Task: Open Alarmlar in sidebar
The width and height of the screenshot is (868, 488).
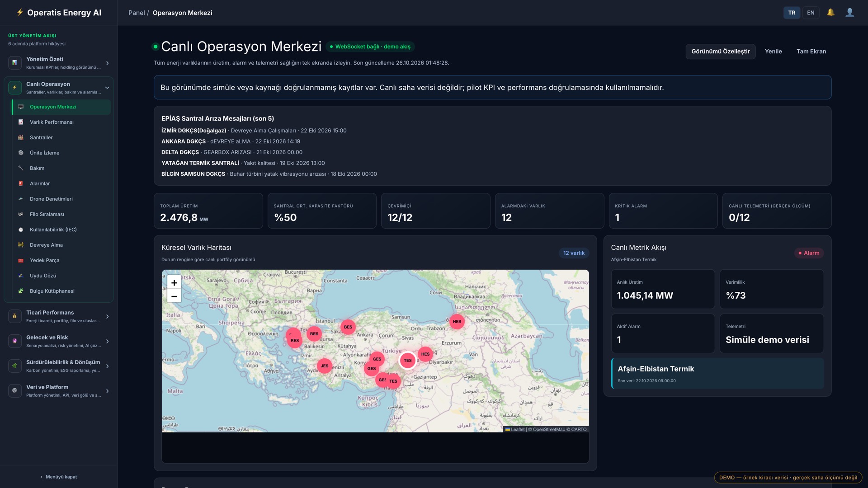Action: pos(61,184)
